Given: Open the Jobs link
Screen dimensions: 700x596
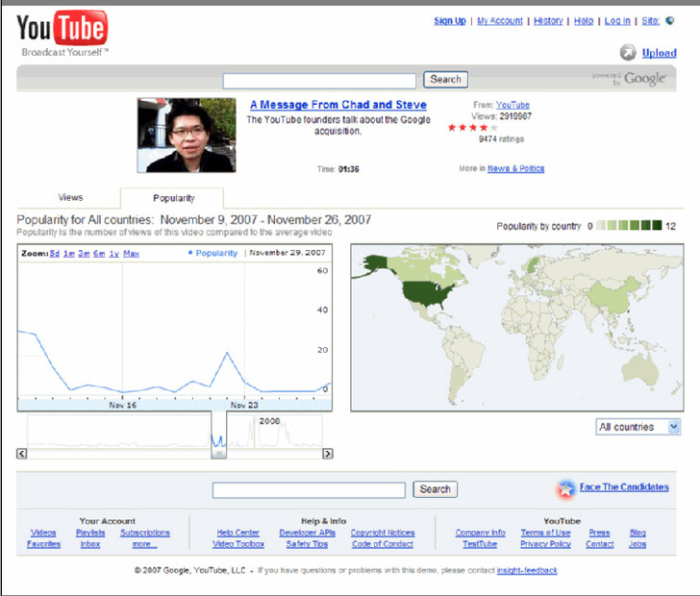Looking at the screenshot, I should 637,544.
